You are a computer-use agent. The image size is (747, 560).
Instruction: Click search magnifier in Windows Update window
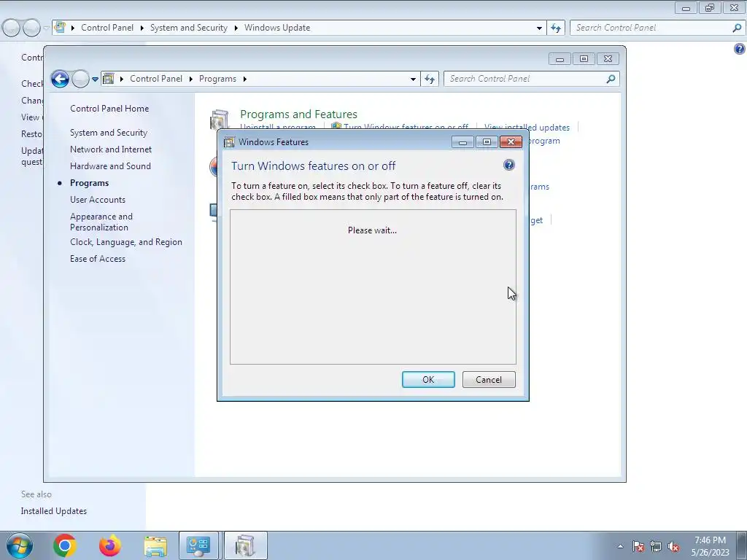737,28
